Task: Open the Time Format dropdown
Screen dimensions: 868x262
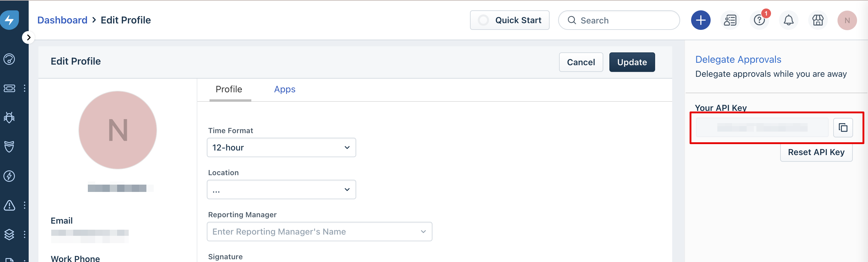Action: click(x=281, y=147)
